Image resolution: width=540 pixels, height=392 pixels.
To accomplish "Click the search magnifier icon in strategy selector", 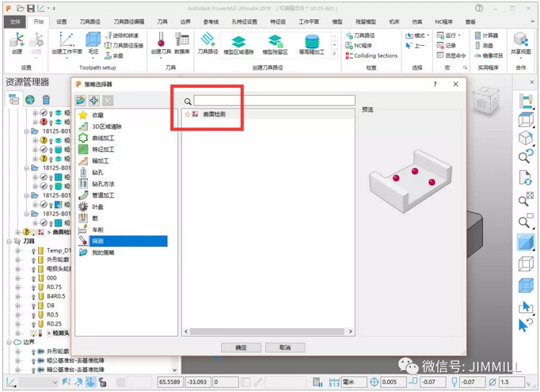I will 188,101.
